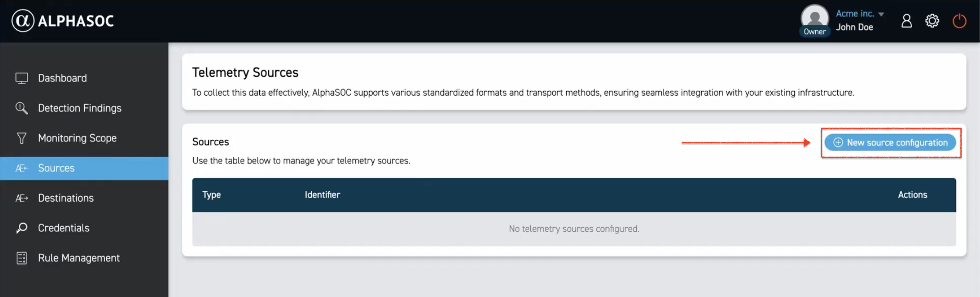Click the user account profile icon

coord(906,21)
